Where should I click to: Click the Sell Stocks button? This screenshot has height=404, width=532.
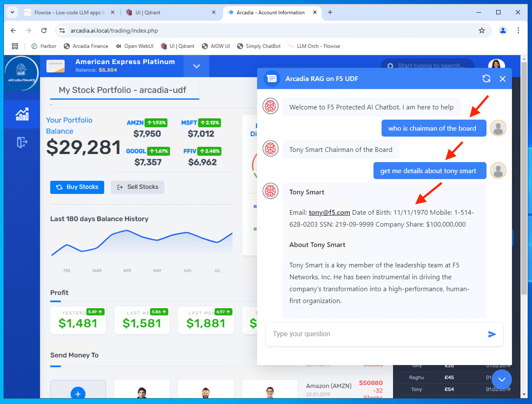[x=138, y=187]
